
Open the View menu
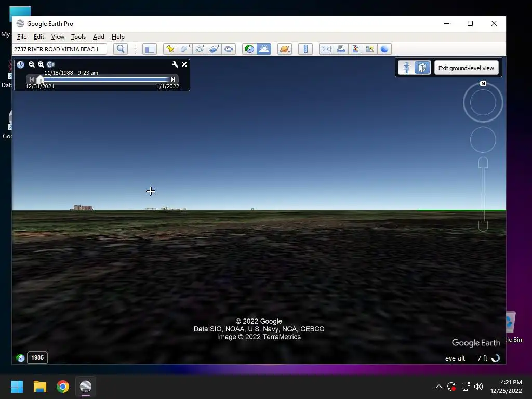[58, 37]
